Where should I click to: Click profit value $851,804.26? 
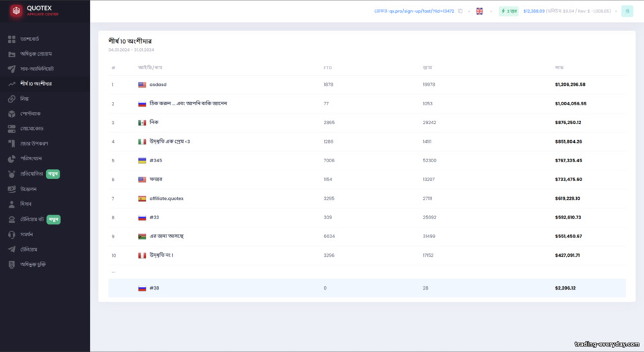click(568, 141)
